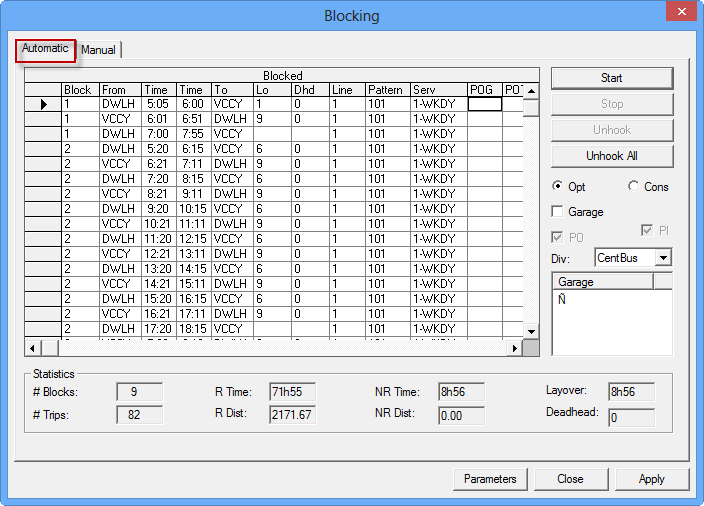Viewport: 704px width, 506px height.
Task: Click the horizontal scrollbar thumb
Action: (50, 348)
